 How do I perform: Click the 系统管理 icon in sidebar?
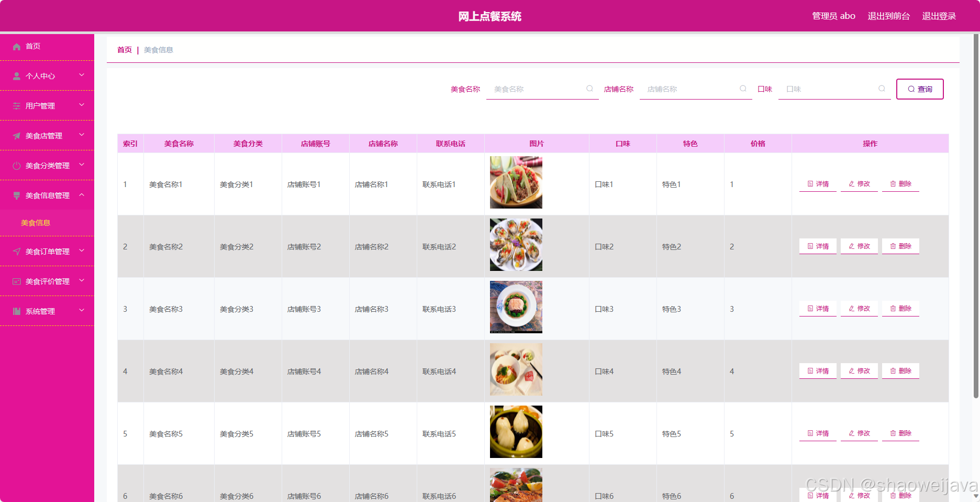(17, 311)
